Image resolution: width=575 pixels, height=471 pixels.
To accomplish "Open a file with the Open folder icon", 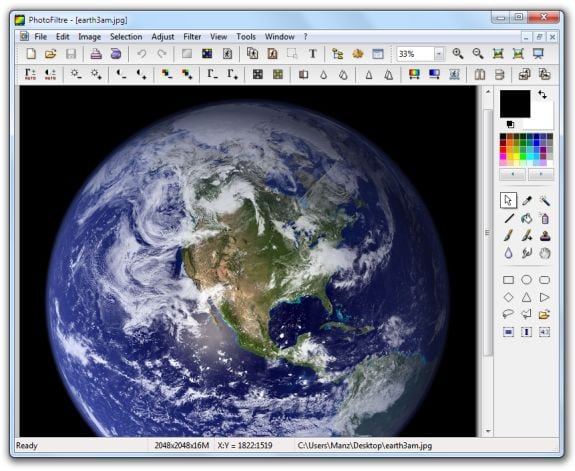I will tap(51, 54).
